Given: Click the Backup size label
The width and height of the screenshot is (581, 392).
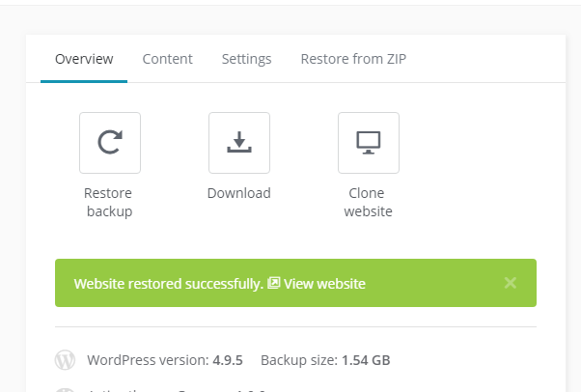Looking at the screenshot, I should click(x=299, y=361).
